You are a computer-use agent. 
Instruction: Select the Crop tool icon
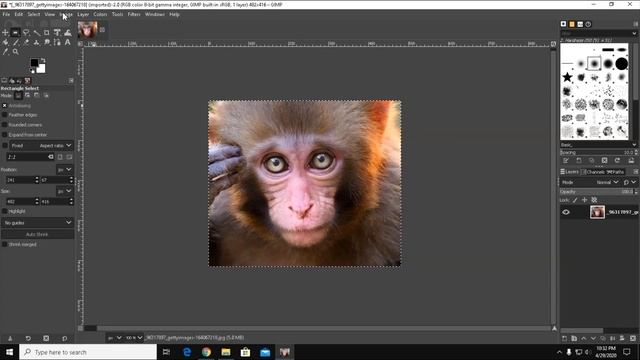[x=47, y=32]
